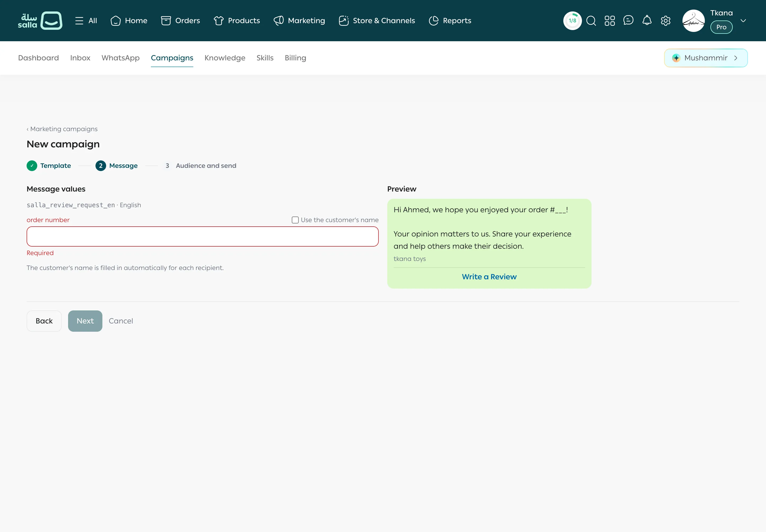The width and height of the screenshot is (766, 532).
Task: Switch to the Billing tab
Action: point(295,58)
